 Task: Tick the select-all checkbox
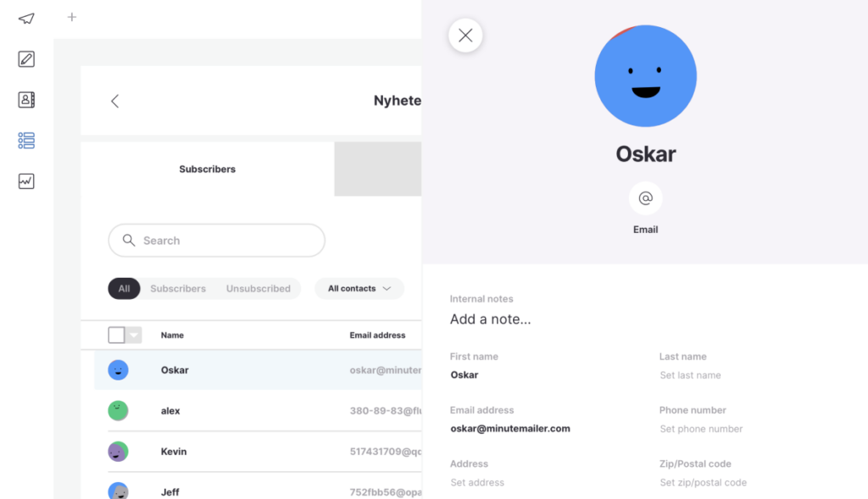pyautogui.click(x=116, y=335)
